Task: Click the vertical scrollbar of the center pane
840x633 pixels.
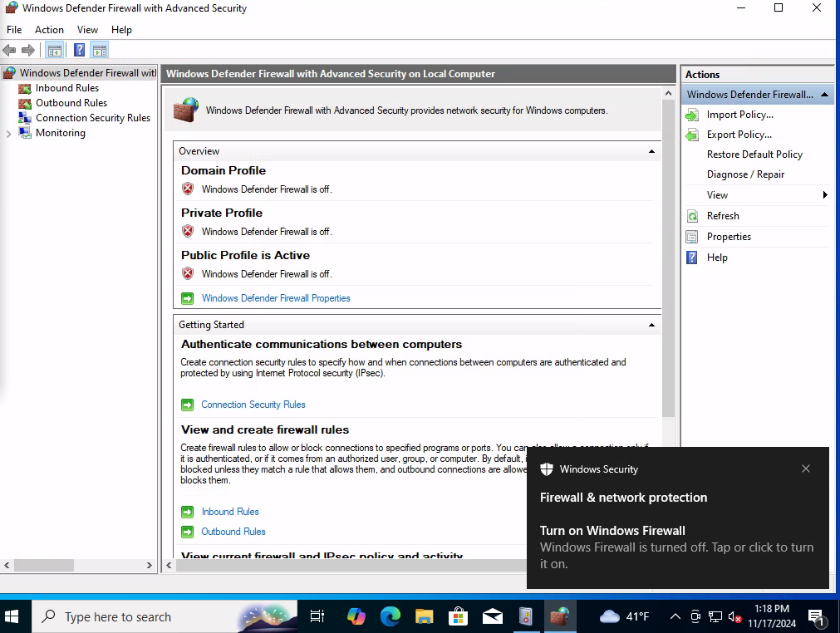Action: click(668, 258)
